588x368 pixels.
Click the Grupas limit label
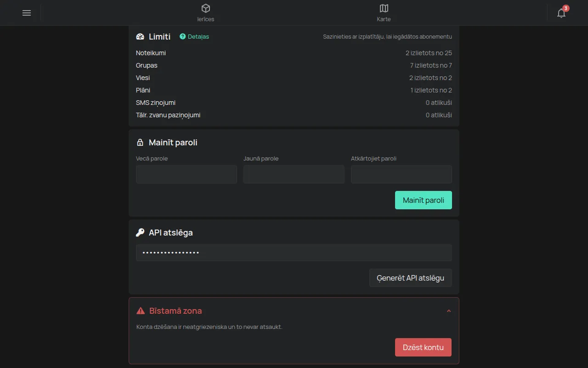(x=147, y=65)
